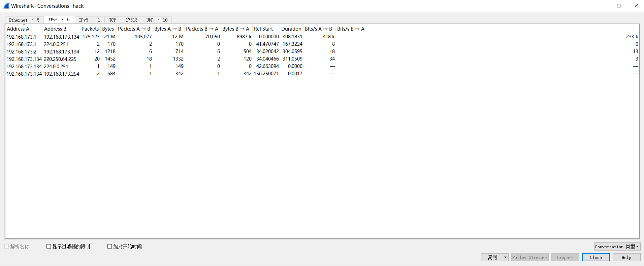Open the UDP conversations tab
The image size is (644, 266).
pos(157,20)
